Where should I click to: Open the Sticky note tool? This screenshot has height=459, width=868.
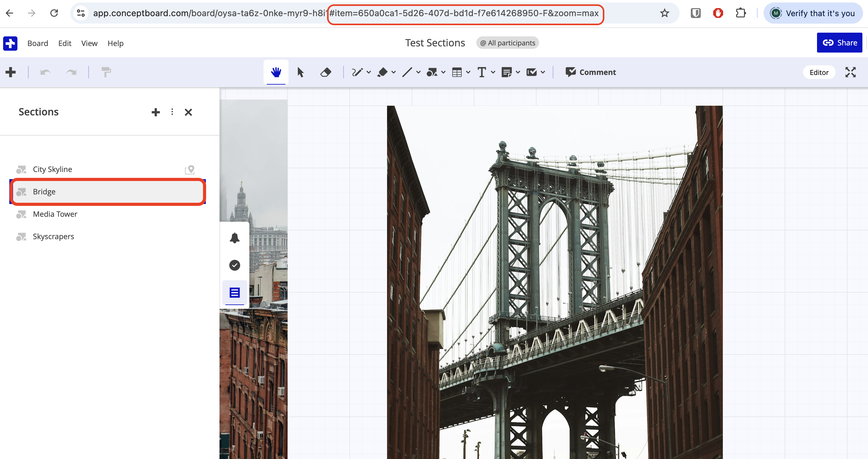point(507,72)
